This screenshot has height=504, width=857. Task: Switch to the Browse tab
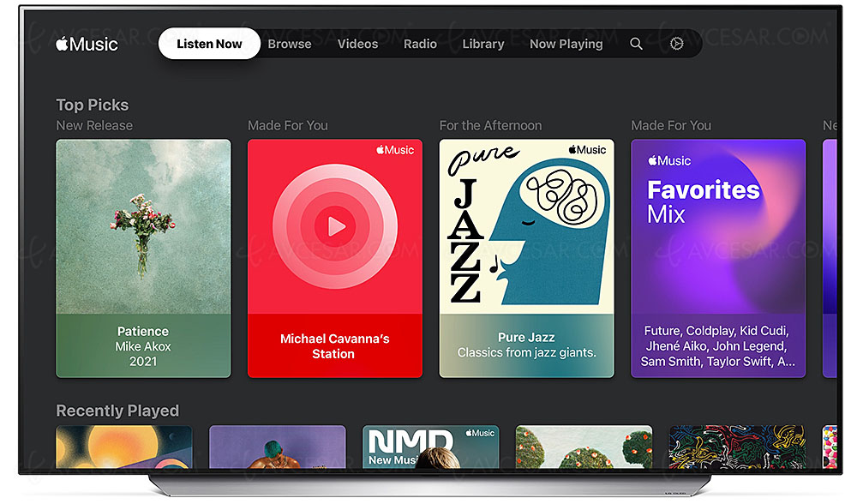pyautogui.click(x=290, y=44)
